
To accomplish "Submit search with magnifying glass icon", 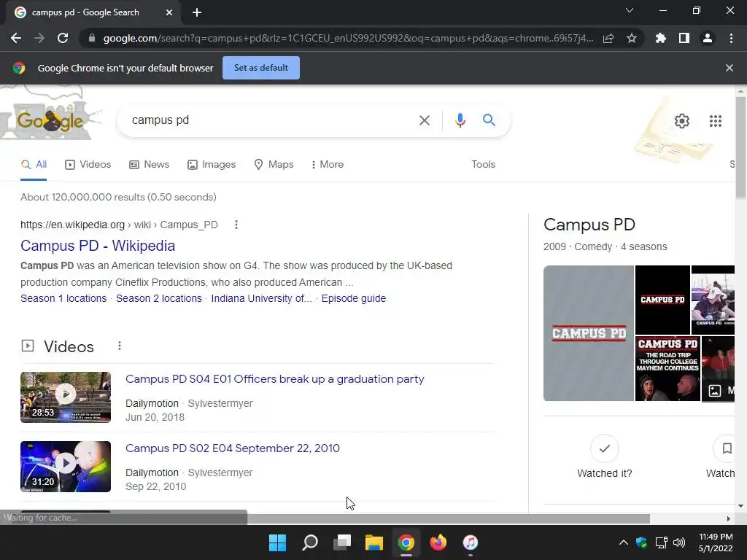I will pos(489,120).
